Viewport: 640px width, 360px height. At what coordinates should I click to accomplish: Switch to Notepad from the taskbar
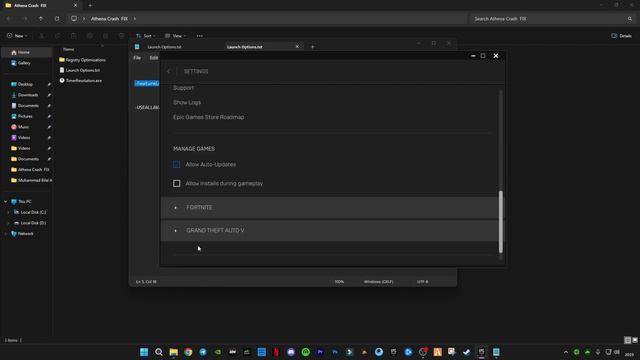(496, 352)
